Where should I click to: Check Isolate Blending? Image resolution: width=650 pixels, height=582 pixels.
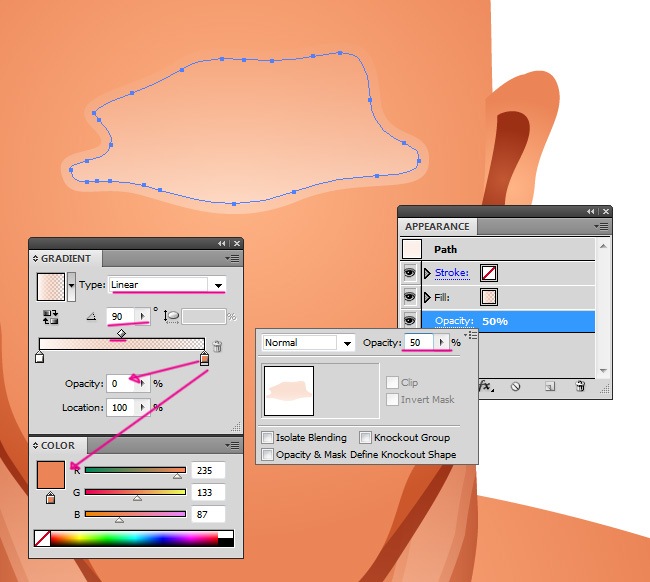click(267, 437)
